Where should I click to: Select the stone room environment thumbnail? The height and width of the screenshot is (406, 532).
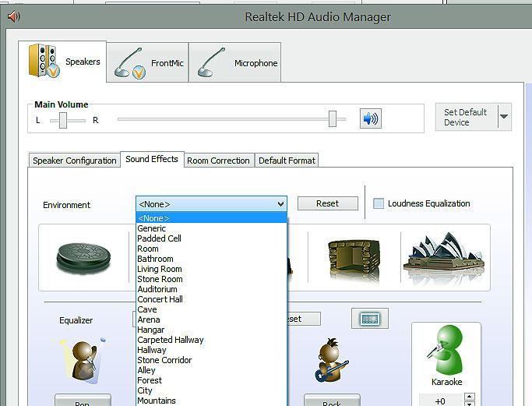354,259
